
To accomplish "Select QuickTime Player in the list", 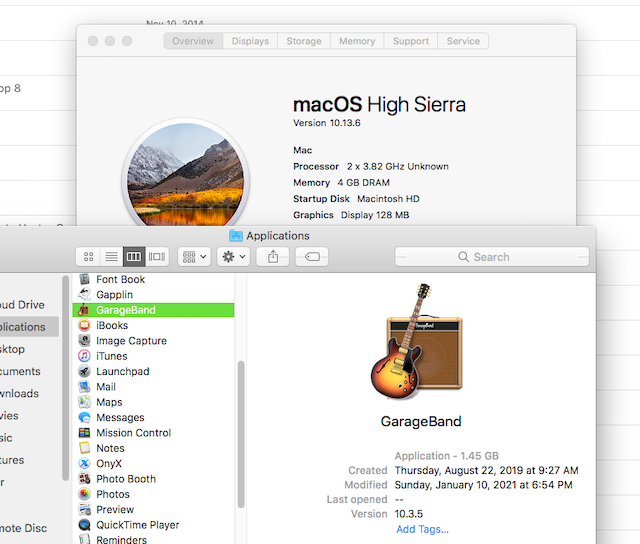I will pyautogui.click(x=137, y=525).
